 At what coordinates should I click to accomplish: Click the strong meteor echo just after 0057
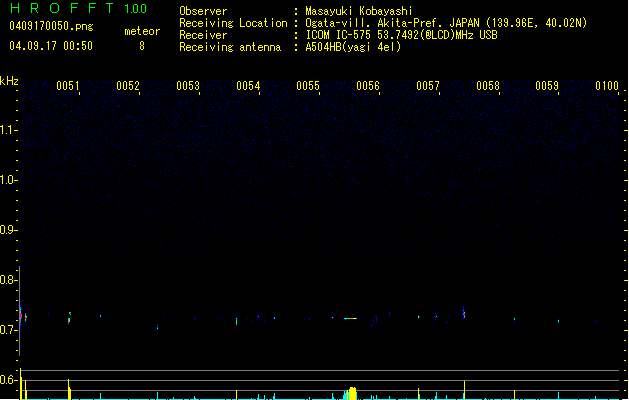click(464, 313)
